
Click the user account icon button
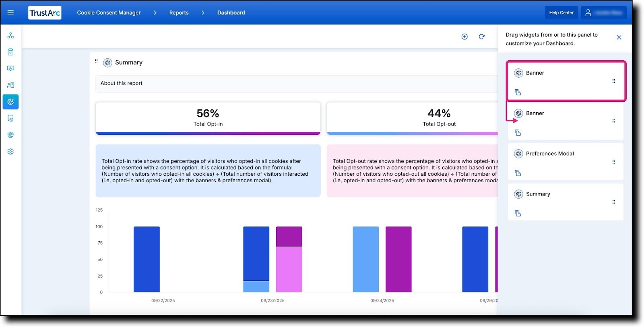click(x=588, y=13)
